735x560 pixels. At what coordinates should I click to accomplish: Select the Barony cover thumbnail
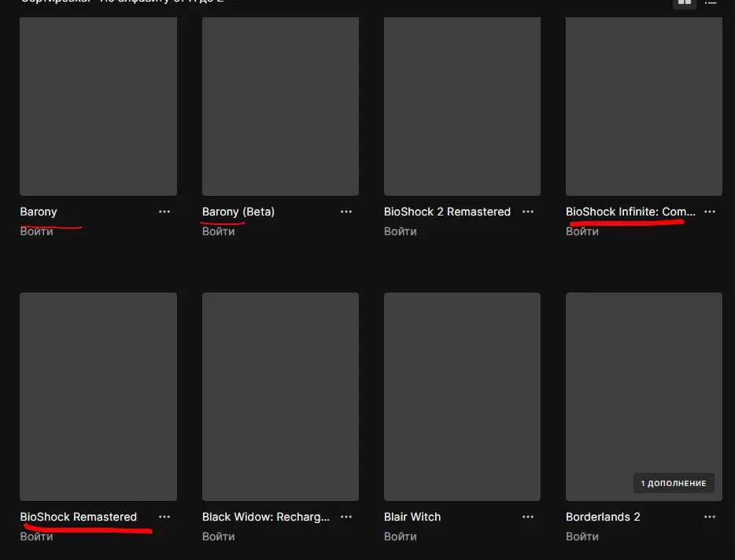click(x=98, y=106)
